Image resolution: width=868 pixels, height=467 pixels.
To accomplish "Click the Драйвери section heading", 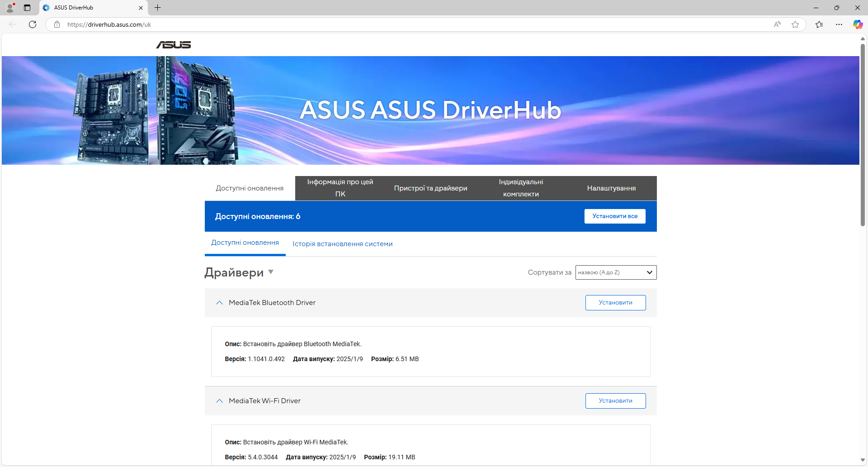I will (234, 272).
